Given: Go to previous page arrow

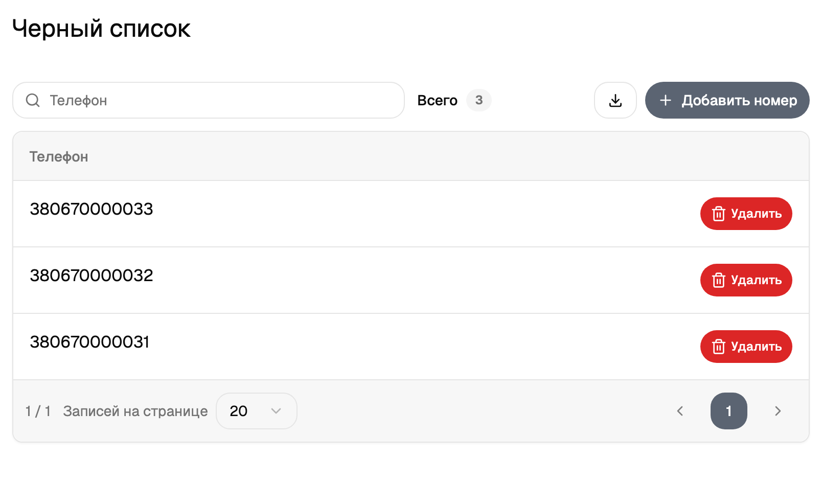Looking at the screenshot, I should (x=680, y=411).
